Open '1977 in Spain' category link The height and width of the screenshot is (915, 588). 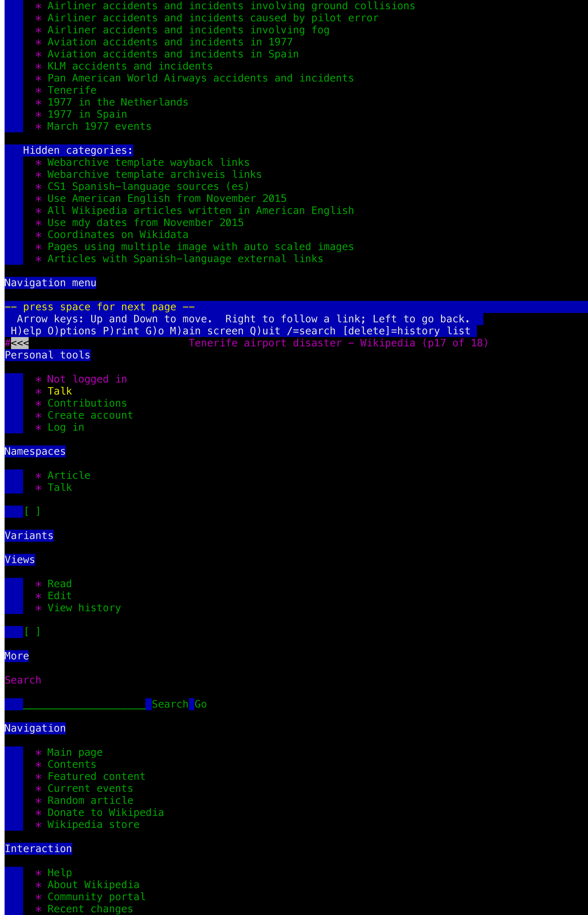[87, 115]
